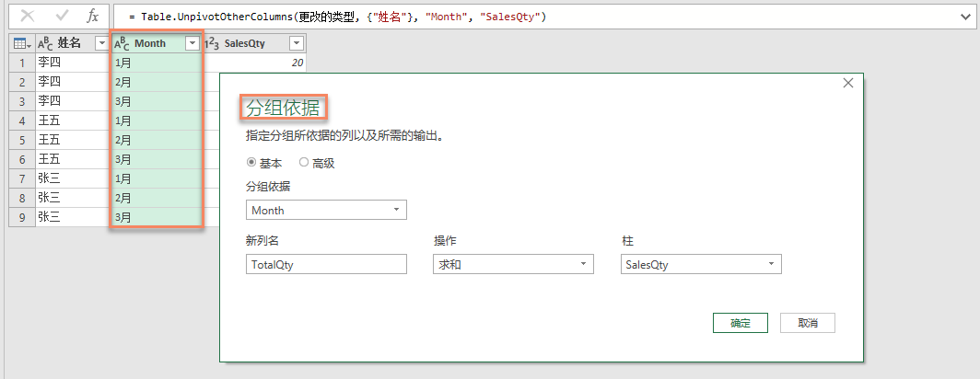This screenshot has width=980, height=379.
Task: Expand the formula bar with chevron
Action: (965, 17)
